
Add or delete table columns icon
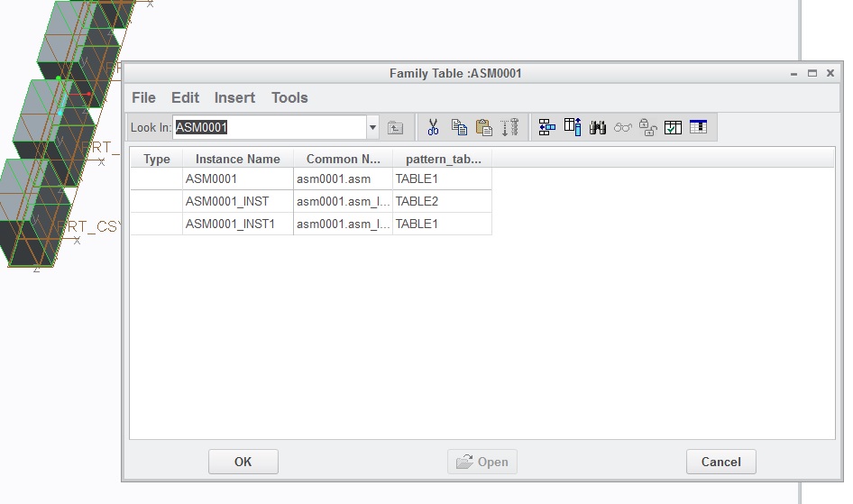pyautogui.click(x=573, y=128)
